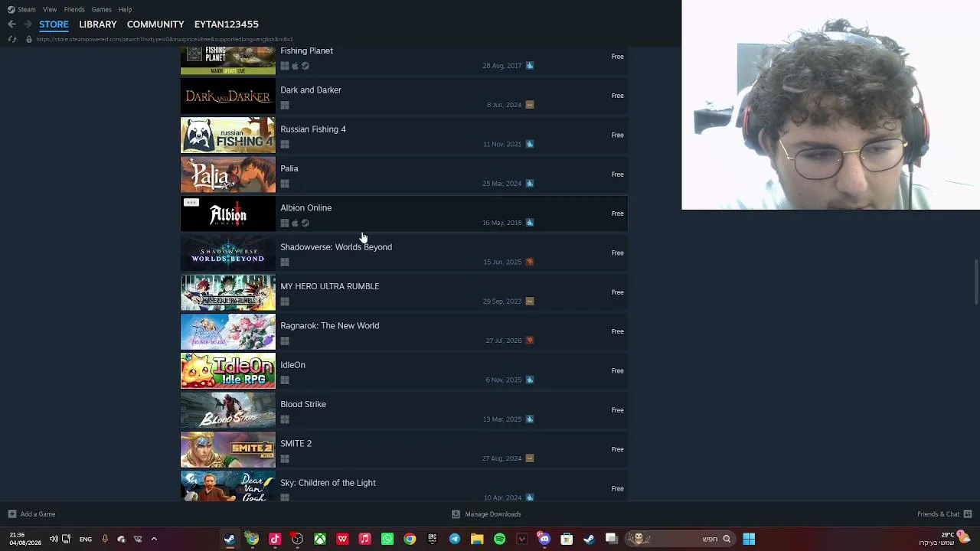Image resolution: width=980 pixels, height=551 pixels.
Task: Open the Microsoft Store from the taskbar
Action: tap(567, 539)
